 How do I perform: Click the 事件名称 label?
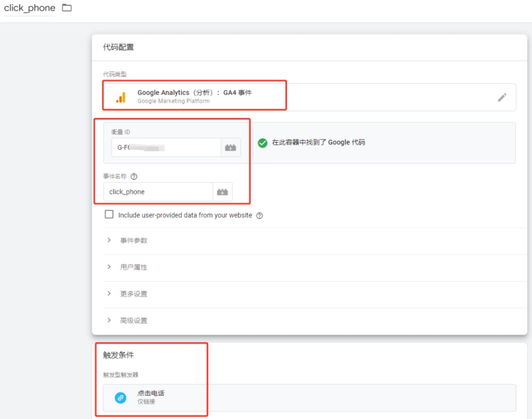[x=114, y=176]
